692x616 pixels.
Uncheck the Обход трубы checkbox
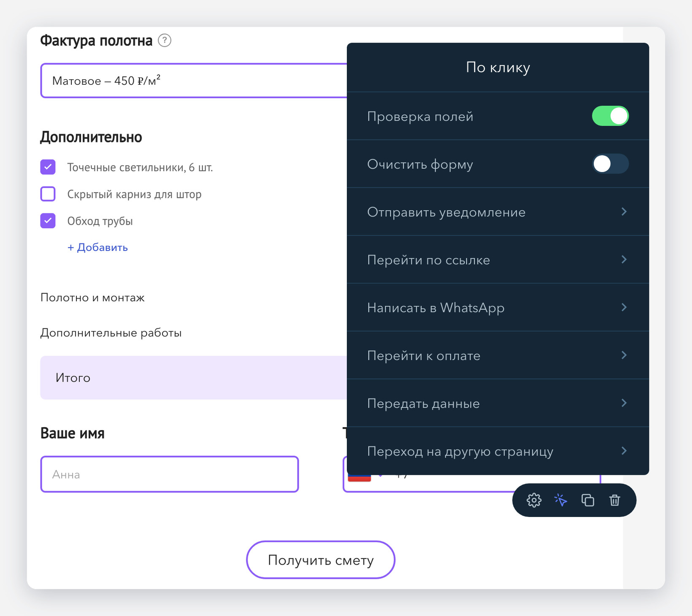[x=48, y=221]
